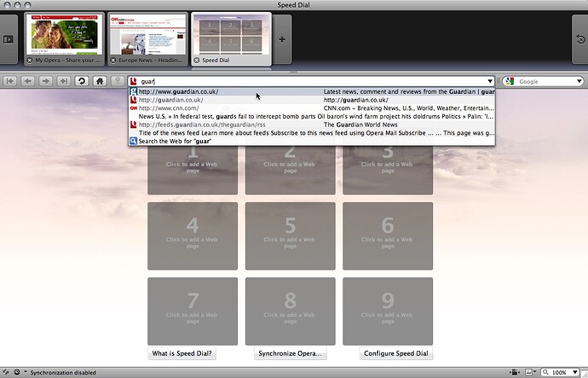The image size is (588, 378).
Task: Select suggestion http://www.cnn.com/
Action: (312, 108)
